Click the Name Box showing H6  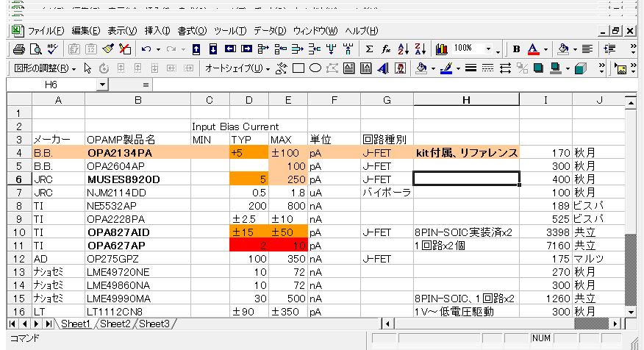coord(51,85)
